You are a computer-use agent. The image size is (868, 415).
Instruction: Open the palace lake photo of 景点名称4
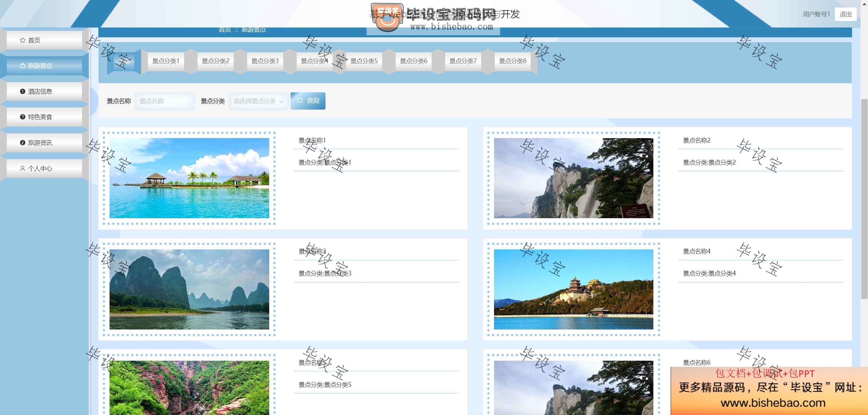(x=573, y=289)
